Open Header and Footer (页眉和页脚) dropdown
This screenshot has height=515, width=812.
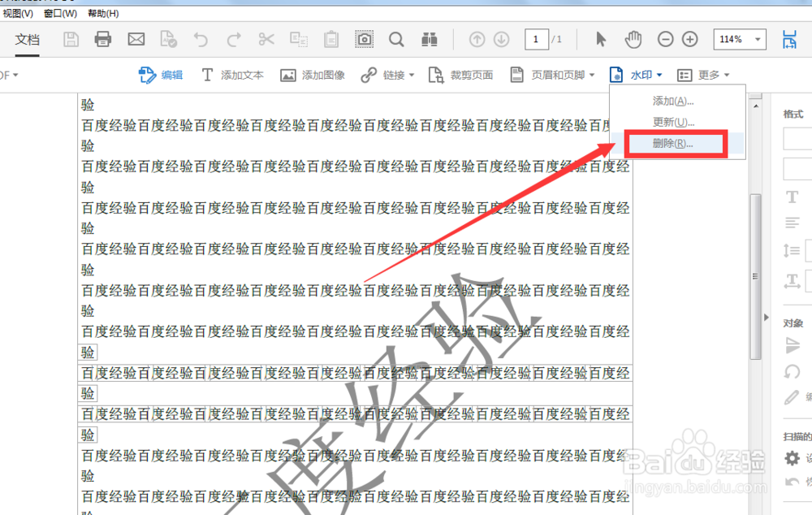tap(552, 75)
